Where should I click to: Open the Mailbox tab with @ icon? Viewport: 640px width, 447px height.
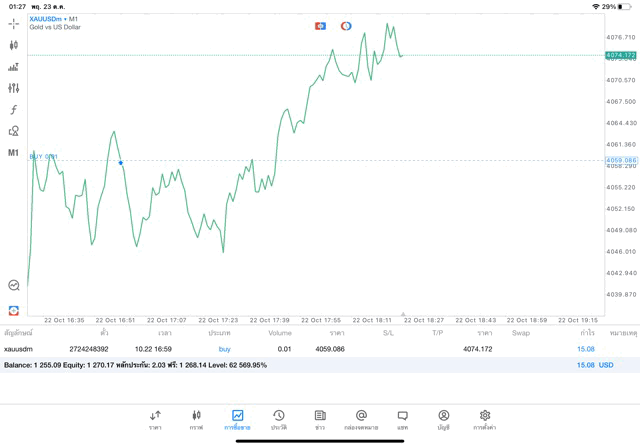361,419
